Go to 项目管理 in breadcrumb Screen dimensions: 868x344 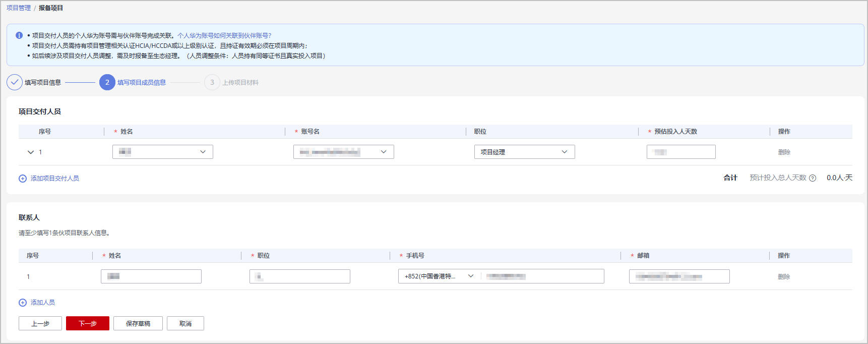pos(19,8)
